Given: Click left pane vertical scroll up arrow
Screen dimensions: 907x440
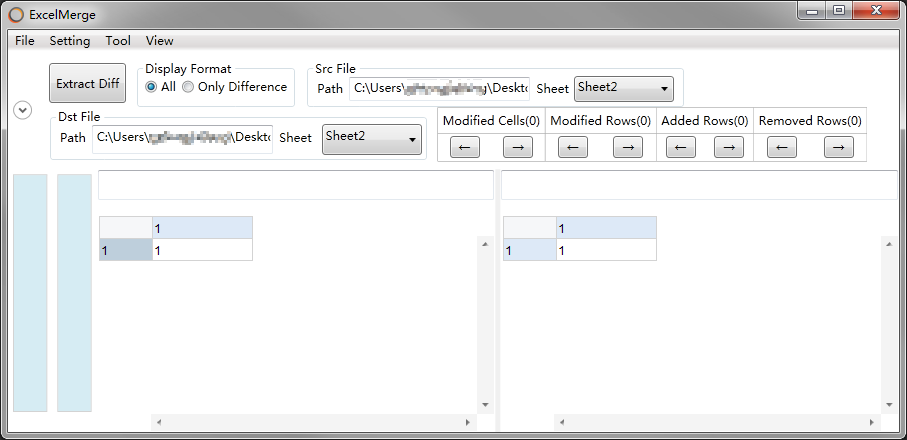Looking at the screenshot, I should (485, 245).
